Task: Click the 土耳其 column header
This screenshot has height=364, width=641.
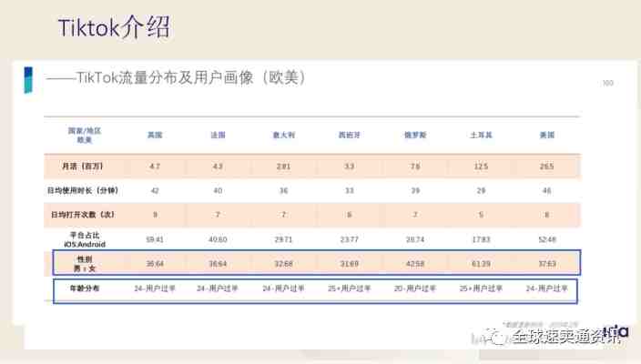Action: click(481, 135)
